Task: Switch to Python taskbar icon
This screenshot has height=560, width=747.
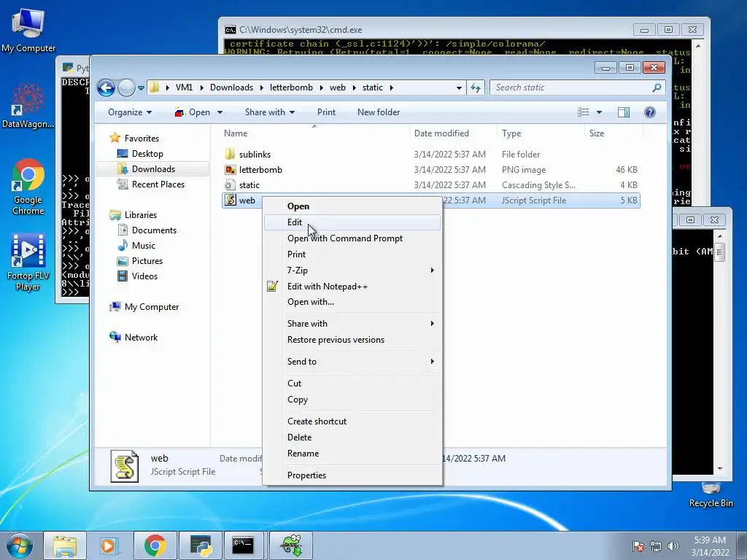Action: coord(201,545)
